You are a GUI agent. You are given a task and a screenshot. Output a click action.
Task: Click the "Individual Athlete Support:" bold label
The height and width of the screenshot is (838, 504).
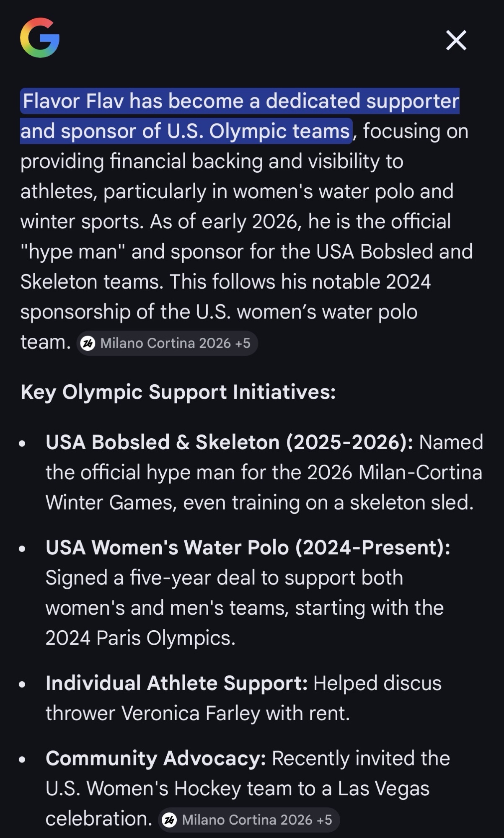coord(176,683)
